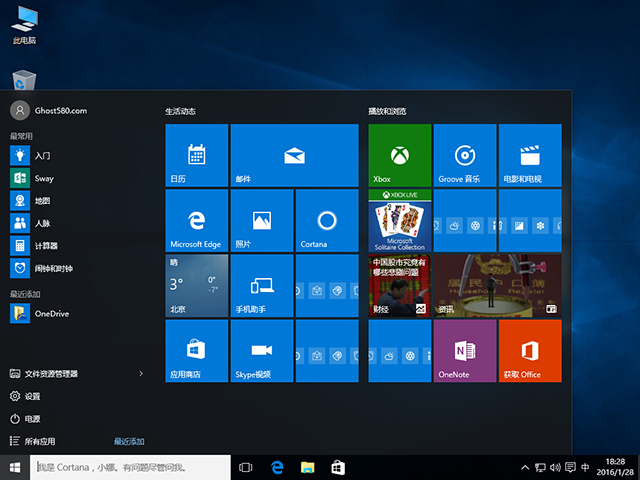
Task: Open Task View on the taskbar
Action: click(247, 467)
